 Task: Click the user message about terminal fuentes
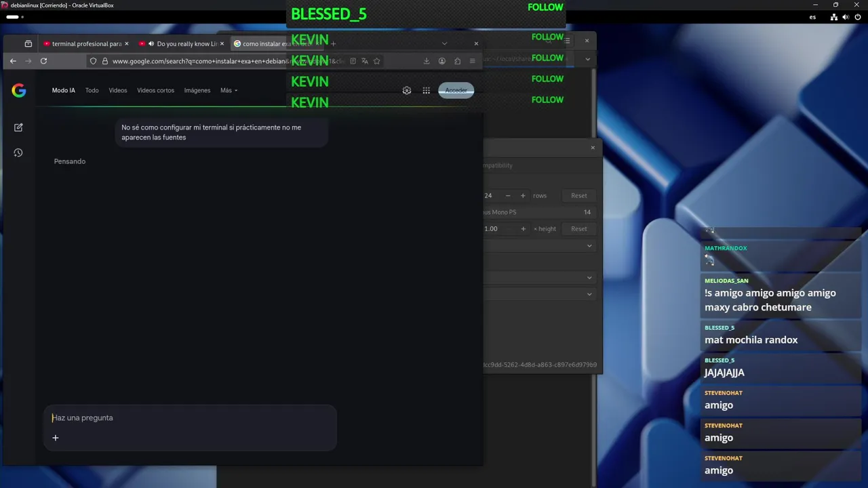(x=221, y=132)
